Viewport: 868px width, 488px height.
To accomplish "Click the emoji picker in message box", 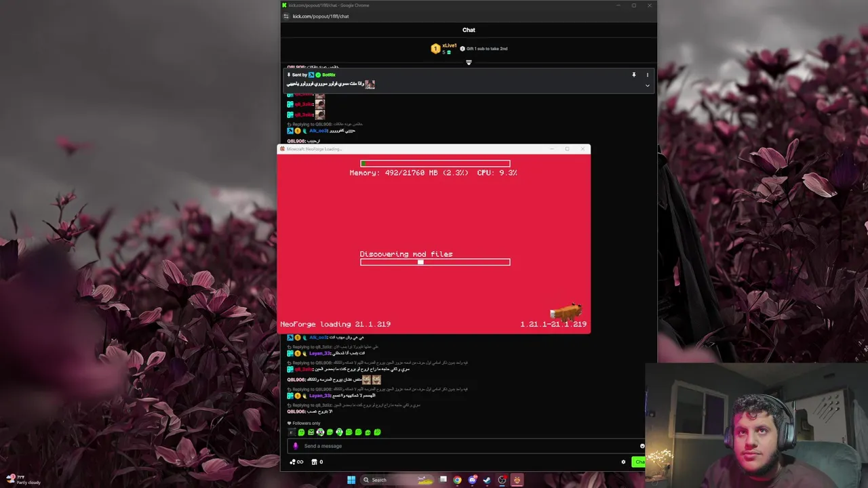I will 642,446.
